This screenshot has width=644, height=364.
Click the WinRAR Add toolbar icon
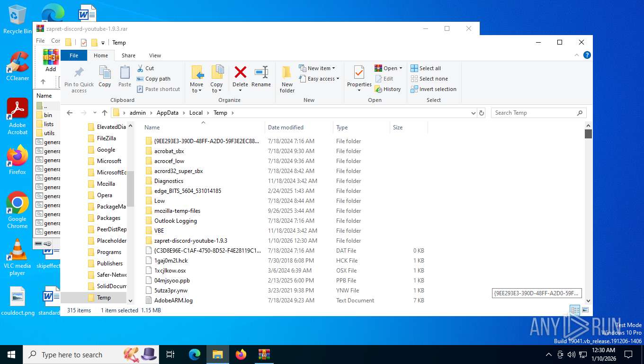tap(51, 61)
